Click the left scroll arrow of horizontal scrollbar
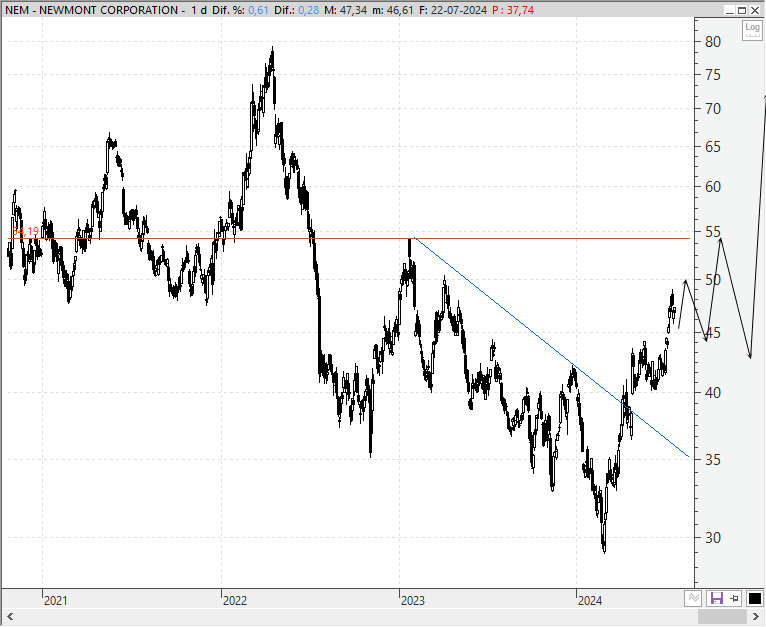766x627 pixels. click(9, 616)
